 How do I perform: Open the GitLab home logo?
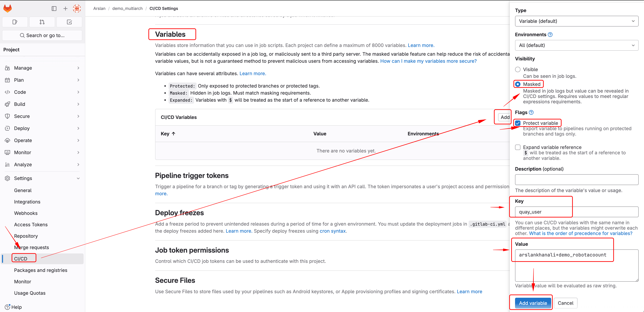point(8,9)
